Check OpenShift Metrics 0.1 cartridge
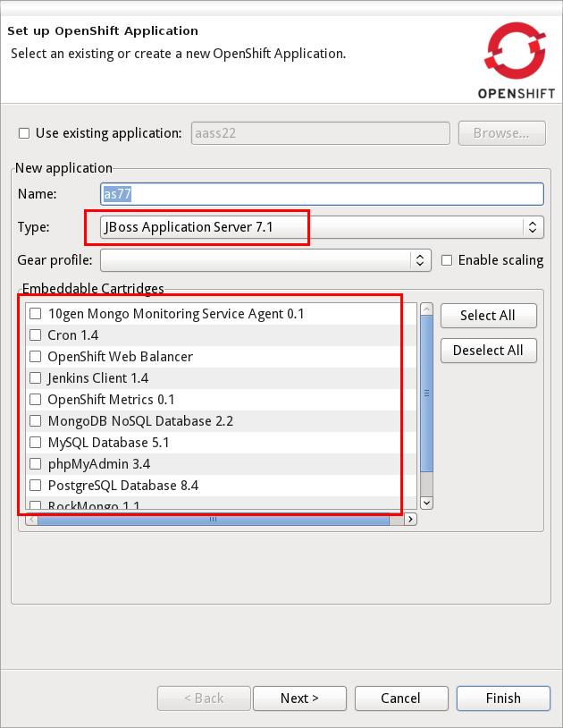The image size is (563, 728). coord(35,399)
